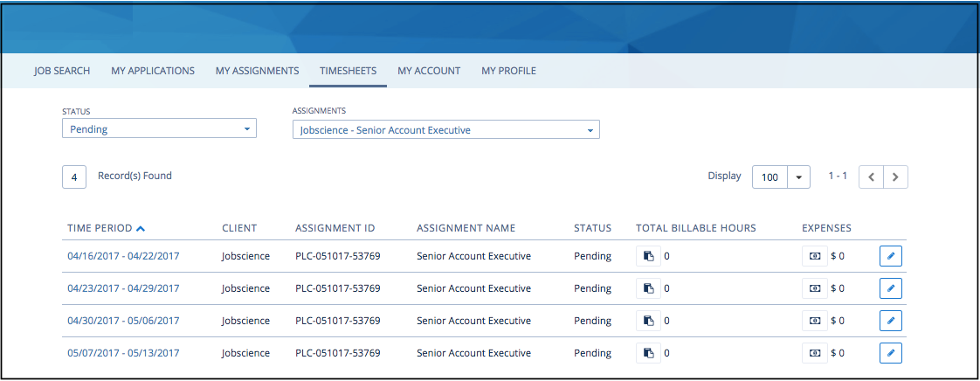The width and height of the screenshot is (980, 381).
Task: Open the My Profile tab
Action: (x=508, y=71)
